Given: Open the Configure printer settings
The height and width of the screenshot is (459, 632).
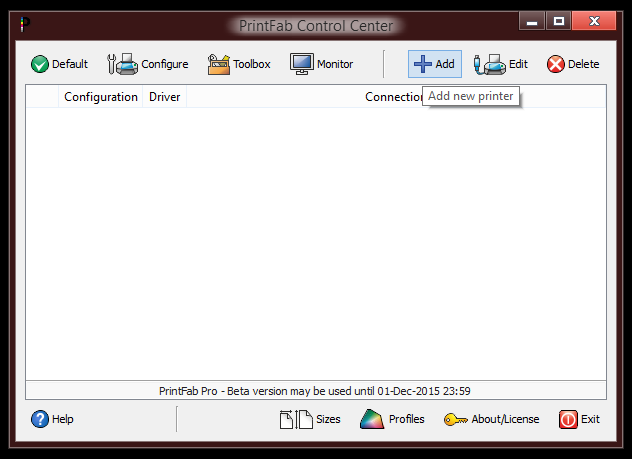Looking at the screenshot, I should tap(148, 64).
